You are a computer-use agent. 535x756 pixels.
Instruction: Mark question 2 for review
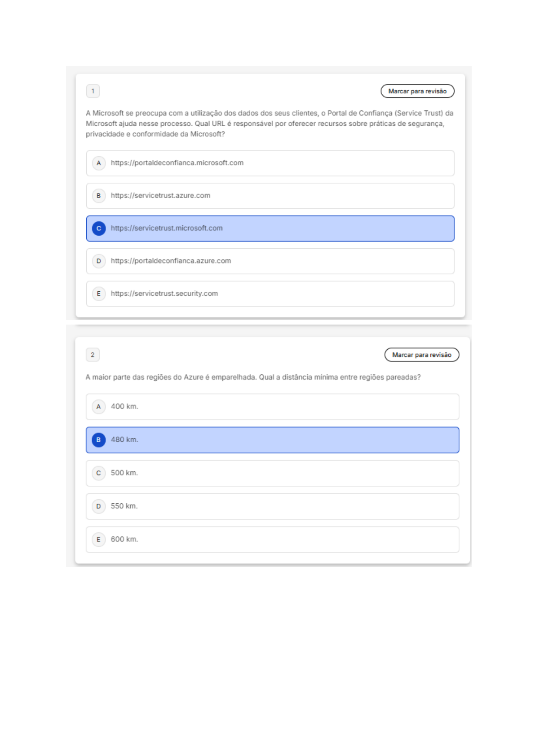pos(422,355)
